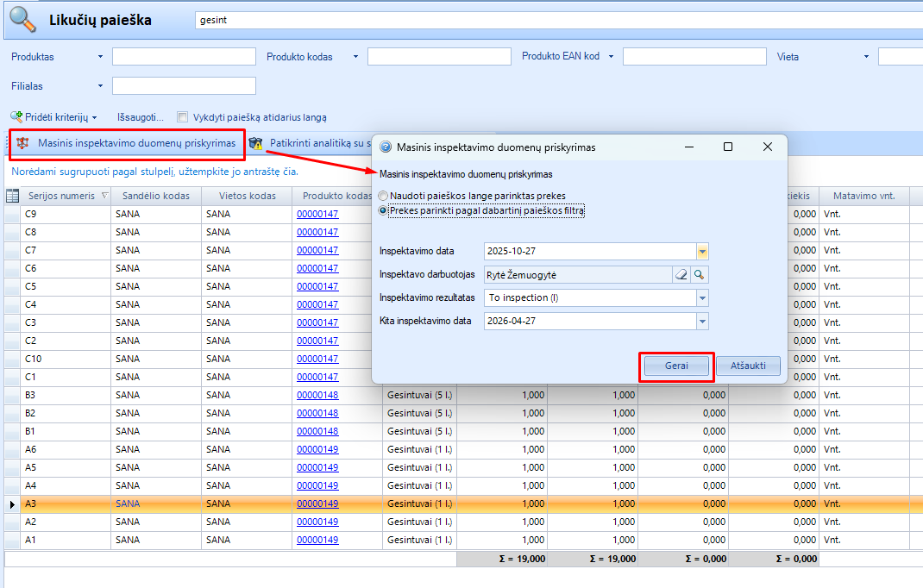
Task: Click the Masinis inspektavimo duomenų priskyrimas toolbar icon
Action: coord(22,143)
